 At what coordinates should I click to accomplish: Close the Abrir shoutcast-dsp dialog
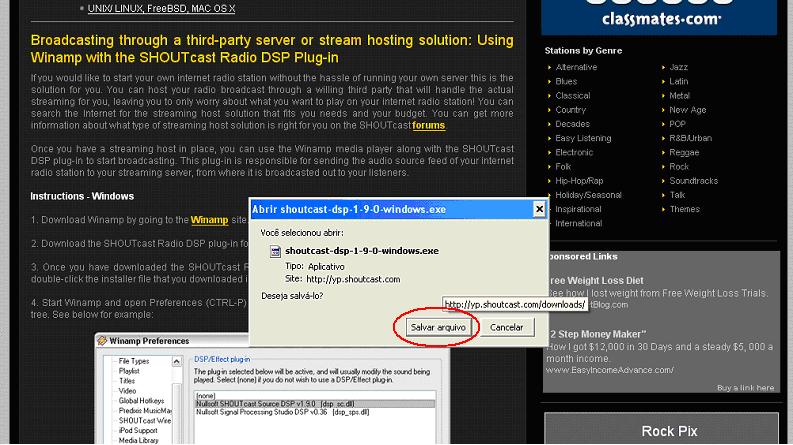(x=539, y=209)
